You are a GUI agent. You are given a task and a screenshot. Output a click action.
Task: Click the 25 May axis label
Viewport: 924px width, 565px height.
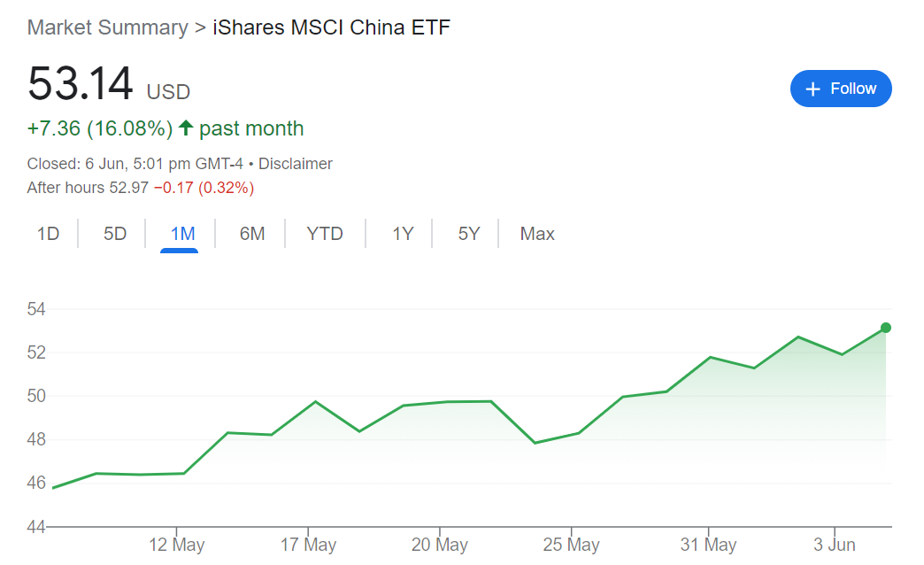pyautogui.click(x=571, y=544)
